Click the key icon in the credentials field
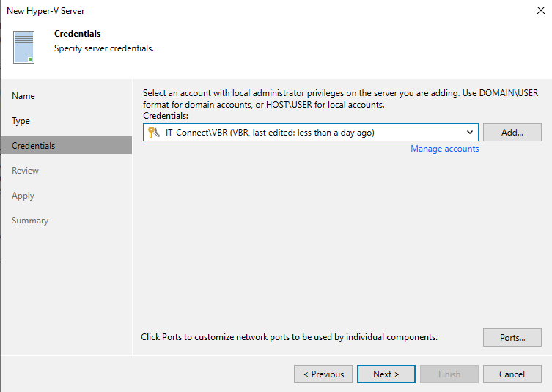The width and height of the screenshot is (552, 392). 154,133
